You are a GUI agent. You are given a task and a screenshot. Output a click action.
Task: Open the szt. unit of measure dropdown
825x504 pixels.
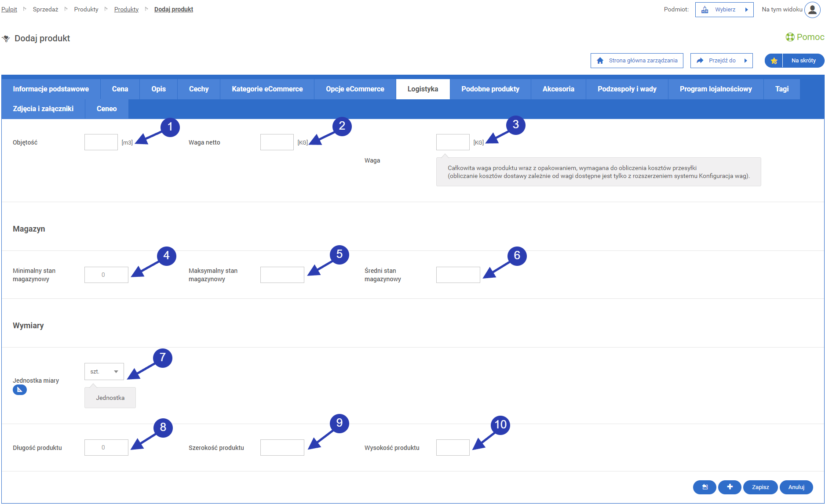click(104, 372)
